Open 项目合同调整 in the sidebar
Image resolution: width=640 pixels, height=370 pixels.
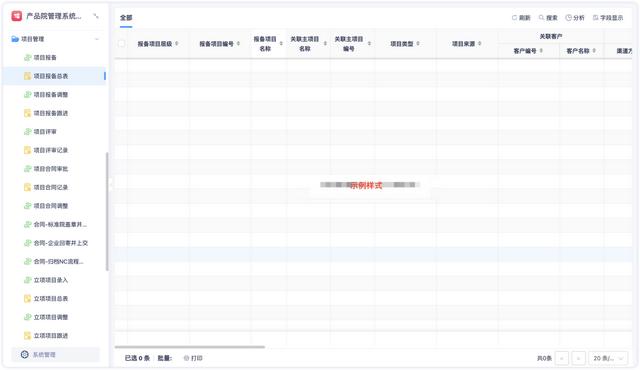(51, 206)
